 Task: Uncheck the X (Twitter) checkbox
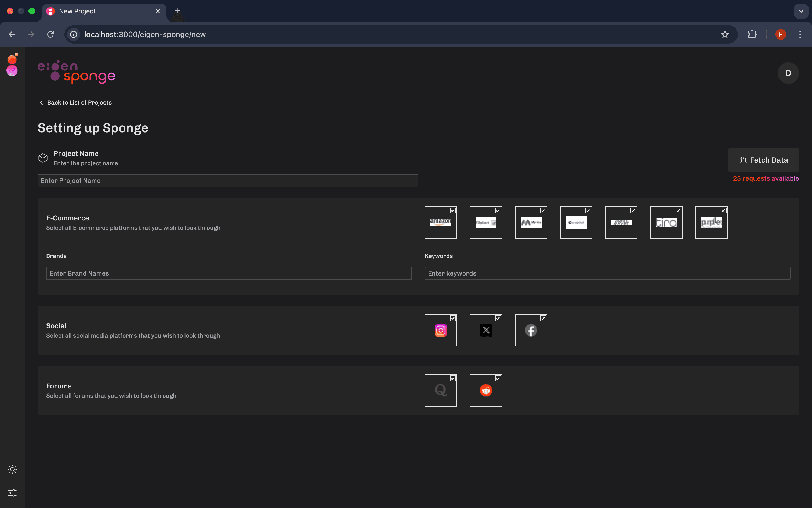(x=498, y=319)
